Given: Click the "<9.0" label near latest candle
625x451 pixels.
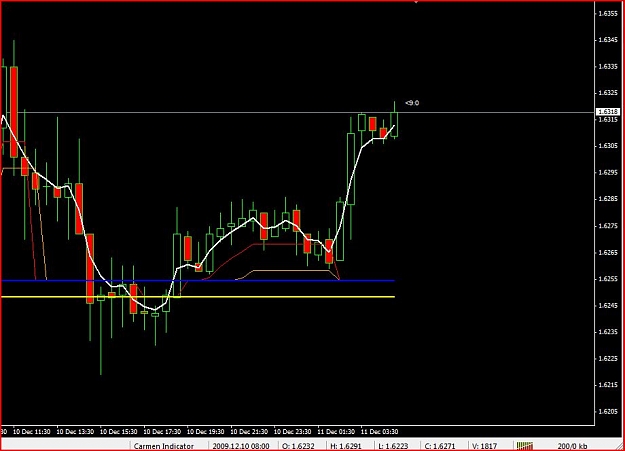Looking at the screenshot, I should pos(412,103).
